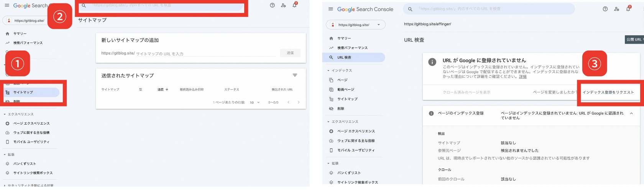The height and width of the screenshot is (190, 644).
Task: Click the magnifier in URL 検査 window search bar
Action: coord(410,9)
